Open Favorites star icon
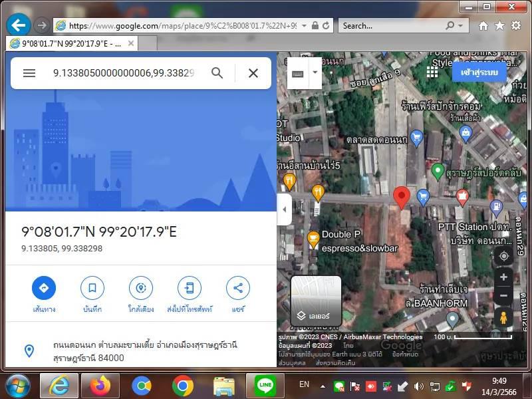The height and width of the screenshot is (399, 532). (x=499, y=25)
